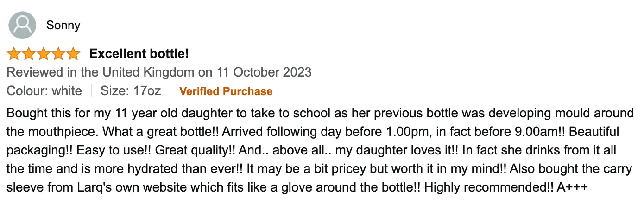644x205 pixels.
Task: Open the 'Excellent bottle!' review title
Action: pyautogui.click(x=139, y=54)
